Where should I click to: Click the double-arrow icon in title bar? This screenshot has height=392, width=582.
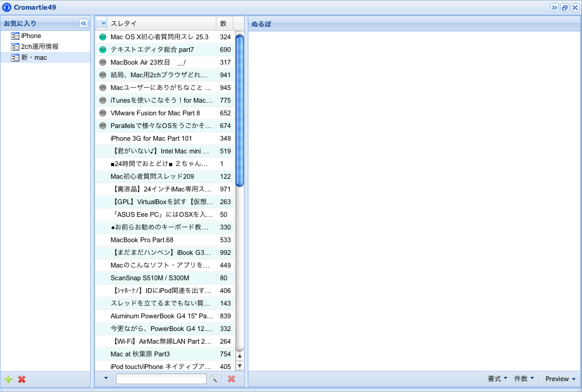click(554, 7)
